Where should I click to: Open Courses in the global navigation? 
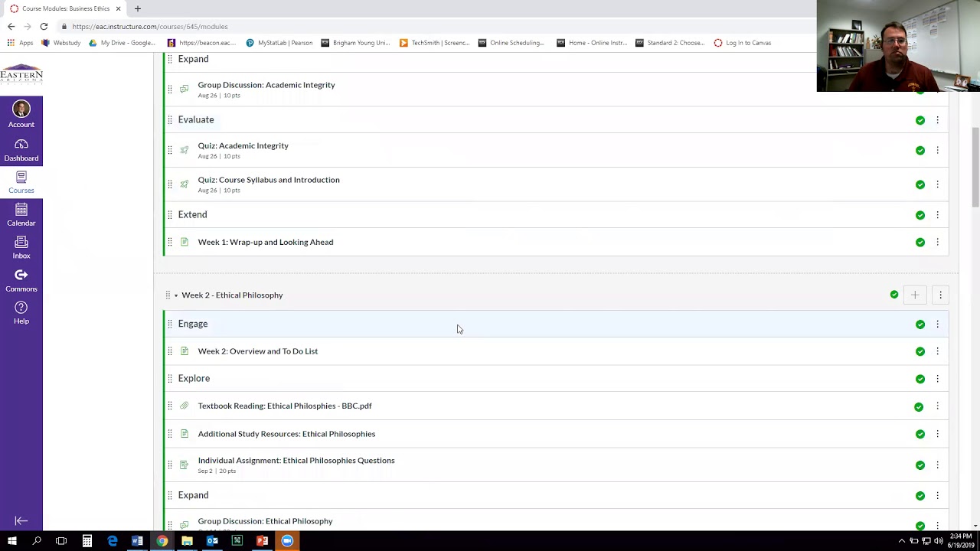point(21,182)
